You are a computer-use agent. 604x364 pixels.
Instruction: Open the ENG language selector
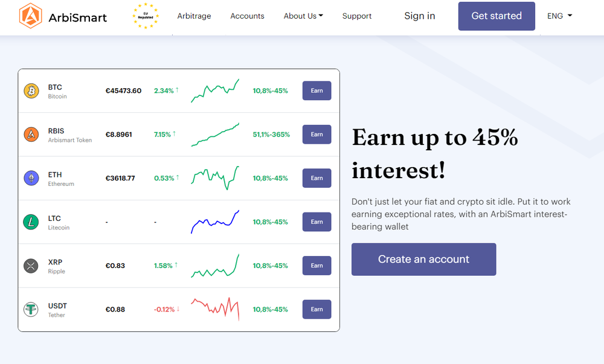click(x=559, y=16)
